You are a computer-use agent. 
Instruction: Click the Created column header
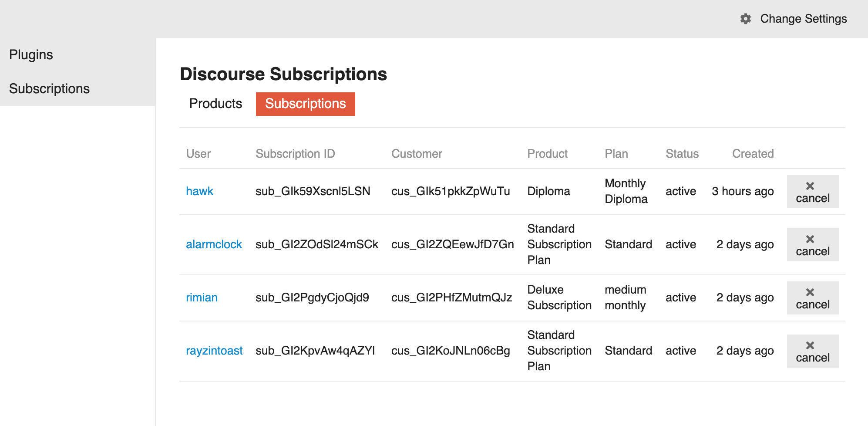click(x=753, y=154)
